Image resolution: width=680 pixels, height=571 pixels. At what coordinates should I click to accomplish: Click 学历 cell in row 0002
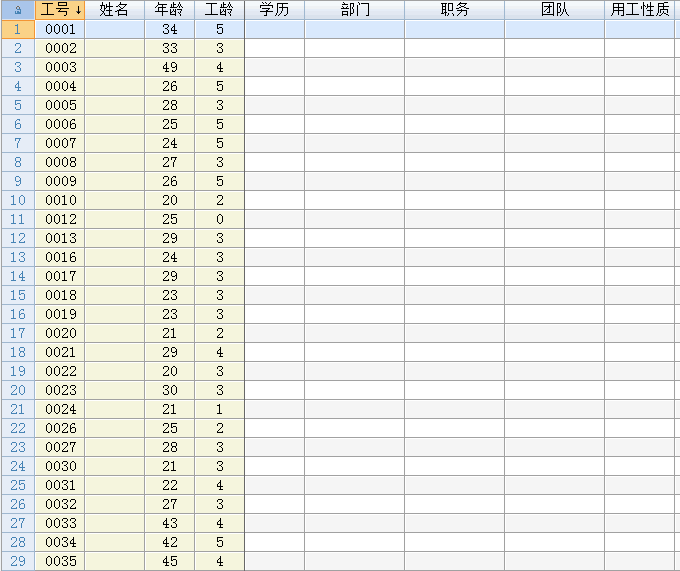click(275, 48)
